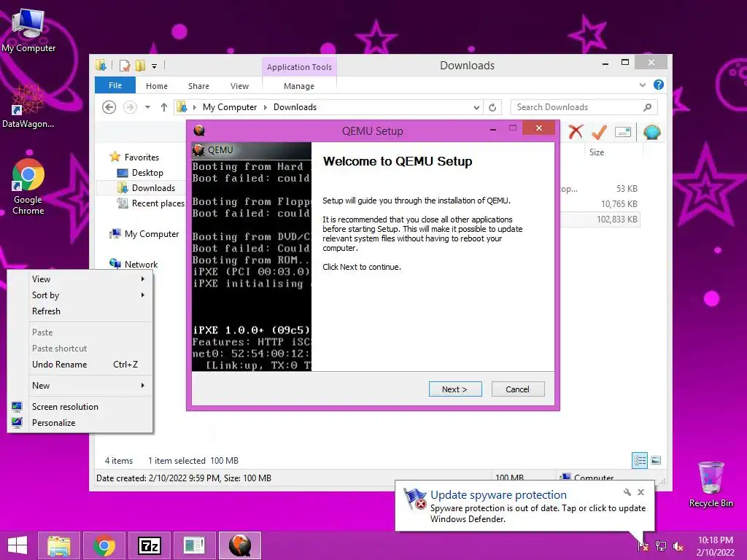Choose Undo Rename in context menu
The width and height of the screenshot is (747, 560).
click(90, 365)
